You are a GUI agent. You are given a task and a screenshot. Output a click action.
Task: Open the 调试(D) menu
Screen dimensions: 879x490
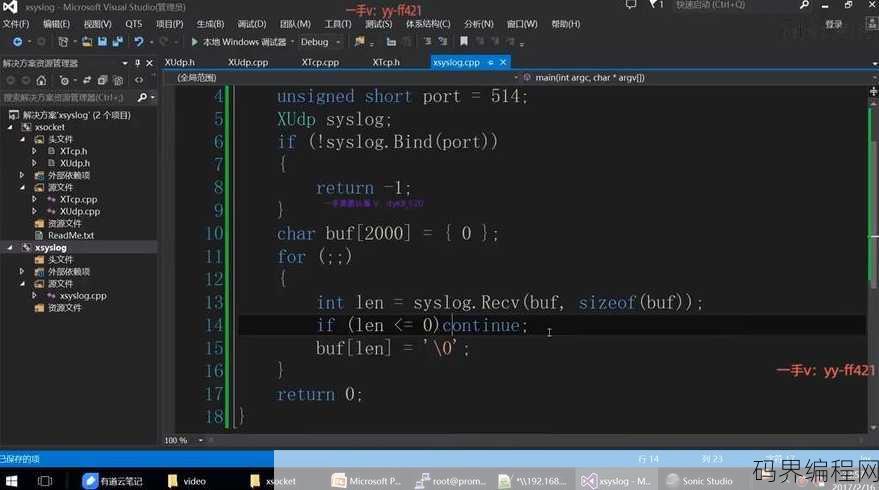tap(252, 24)
